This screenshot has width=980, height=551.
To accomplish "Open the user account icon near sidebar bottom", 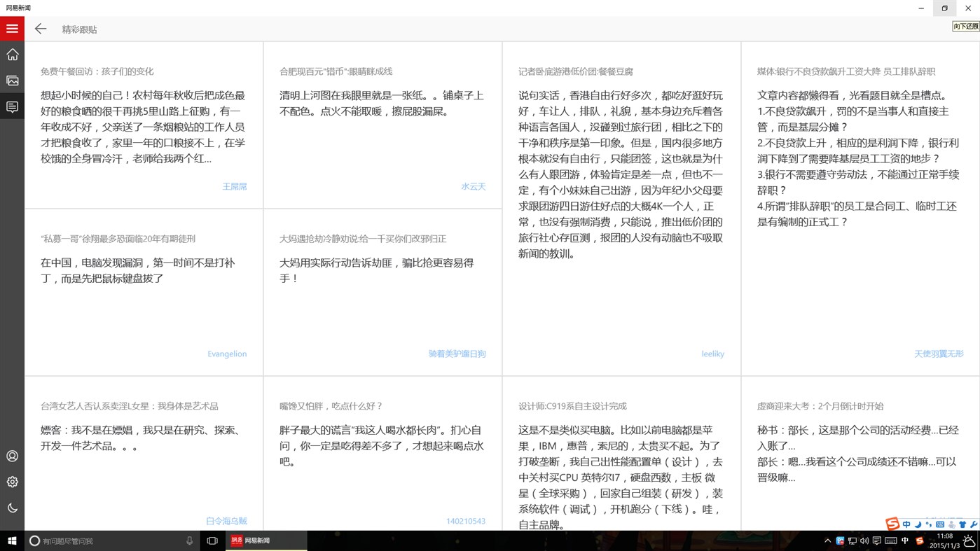I will click(12, 456).
